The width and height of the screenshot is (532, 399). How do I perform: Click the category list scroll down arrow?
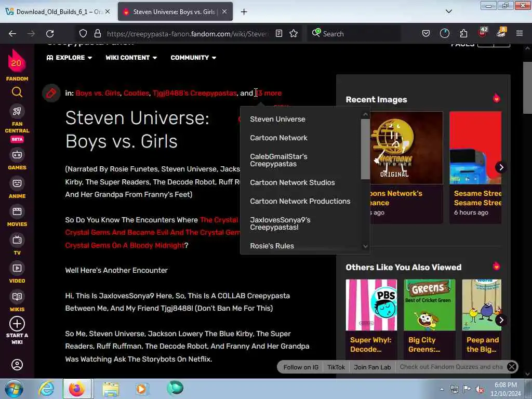point(365,246)
